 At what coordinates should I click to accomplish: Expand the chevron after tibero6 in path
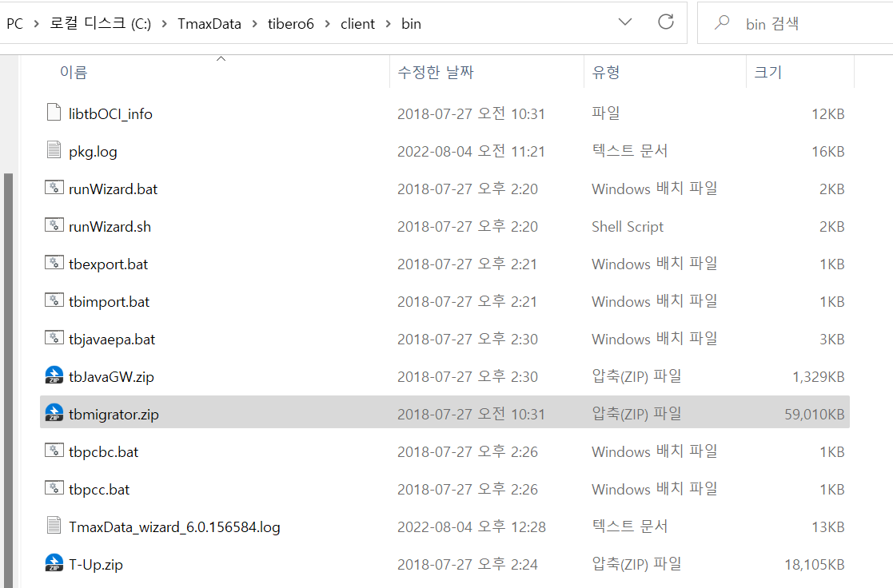328,24
